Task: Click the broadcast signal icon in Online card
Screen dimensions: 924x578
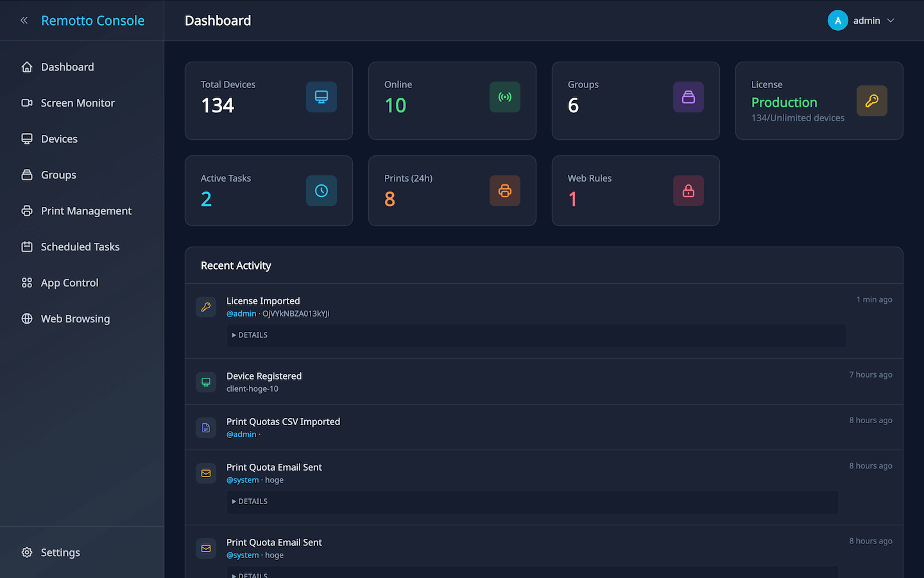Action: pyautogui.click(x=505, y=97)
